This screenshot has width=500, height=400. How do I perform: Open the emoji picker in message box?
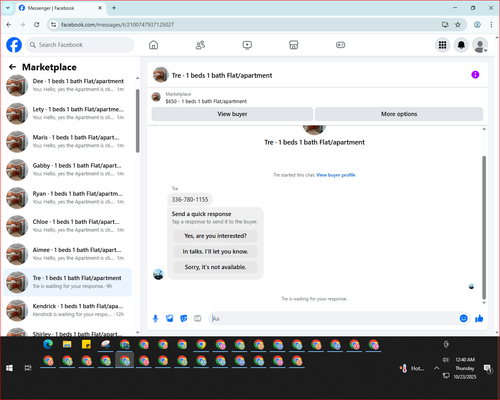(463, 318)
